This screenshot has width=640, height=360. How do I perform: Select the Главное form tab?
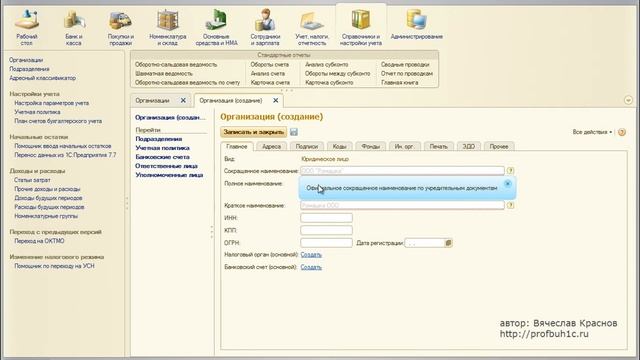click(x=237, y=146)
